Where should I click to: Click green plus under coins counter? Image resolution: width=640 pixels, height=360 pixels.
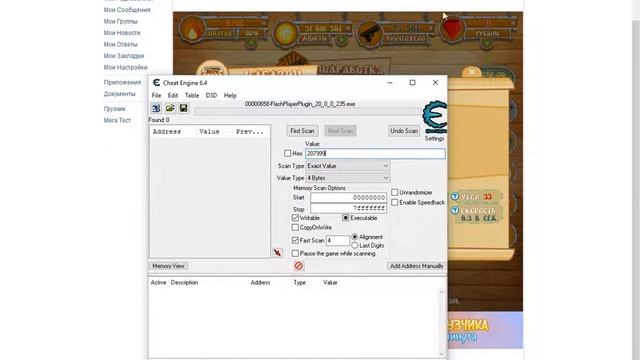[x=343, y=40]
